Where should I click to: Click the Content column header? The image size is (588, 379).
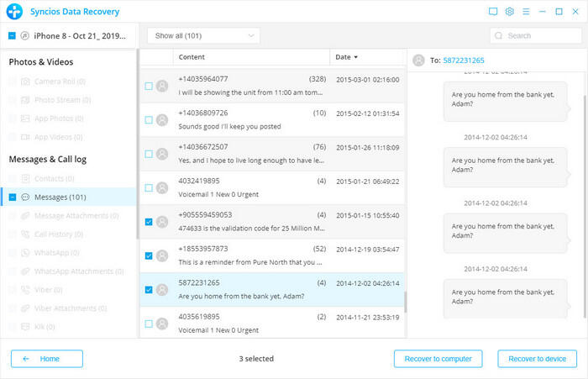pyautogui.click(x=192, y=57)
